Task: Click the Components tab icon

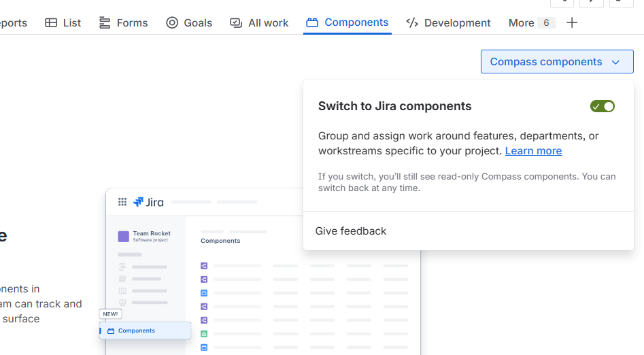Action: click(x=312, y=22)
